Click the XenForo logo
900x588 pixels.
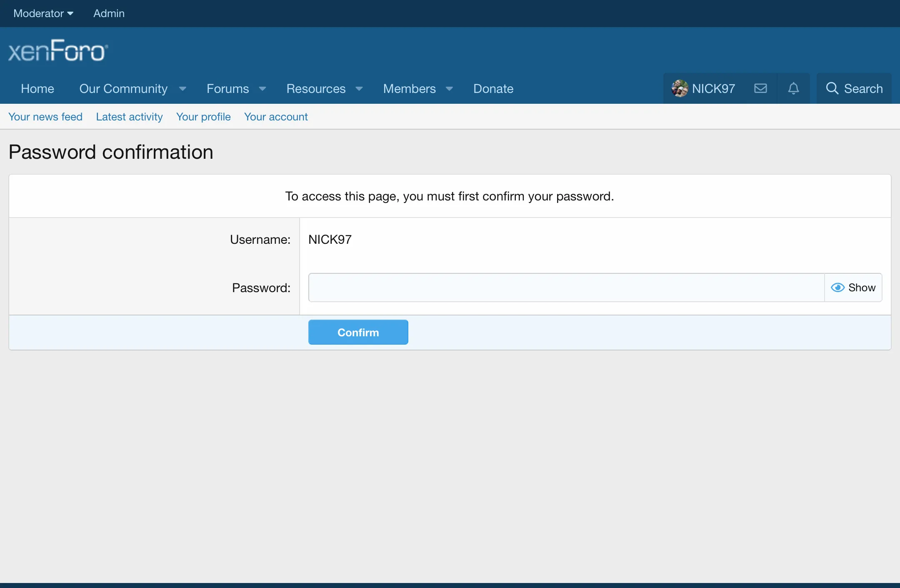[58, 51]
